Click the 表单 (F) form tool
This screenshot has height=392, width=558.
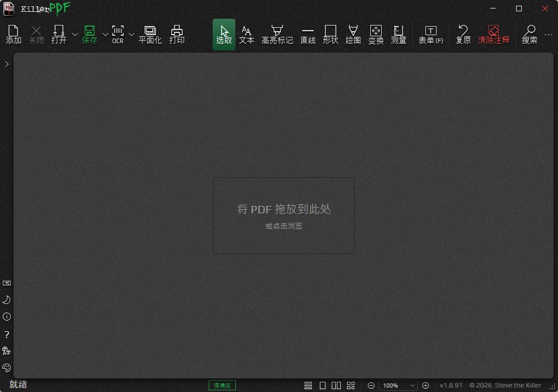click(430, 35)
